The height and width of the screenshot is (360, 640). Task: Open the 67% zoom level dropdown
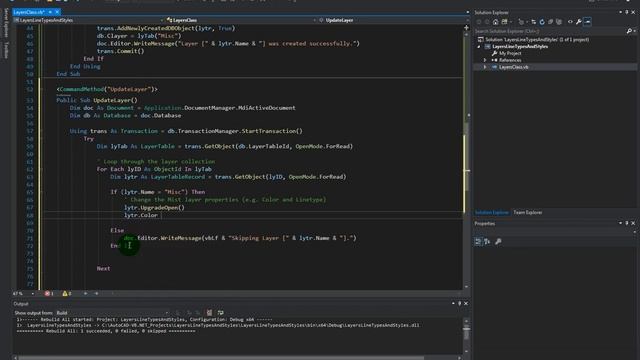click(x=24, y=293)
